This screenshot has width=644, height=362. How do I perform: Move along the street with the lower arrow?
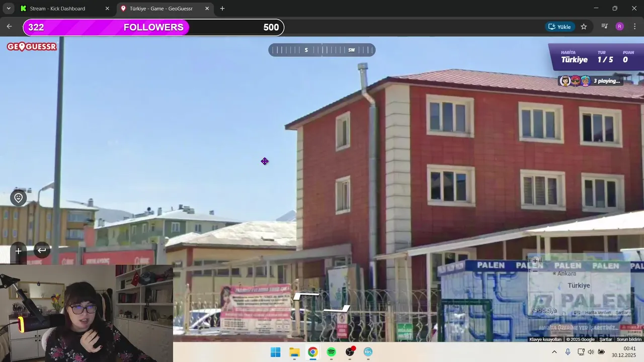336,309
